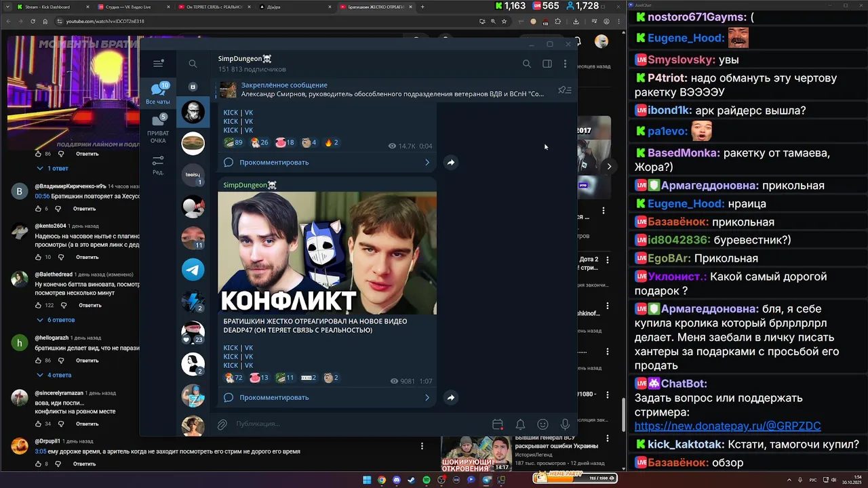This screenshot has height=488, width=868.
Task: Open 'Ред.' folder edit settings
Action: 158,165
